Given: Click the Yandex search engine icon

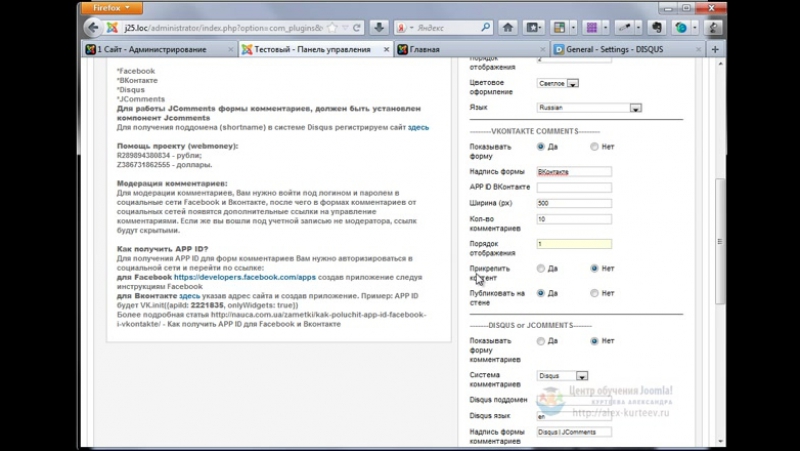Looking at the screenshot, I should click(x=402, y=28).
